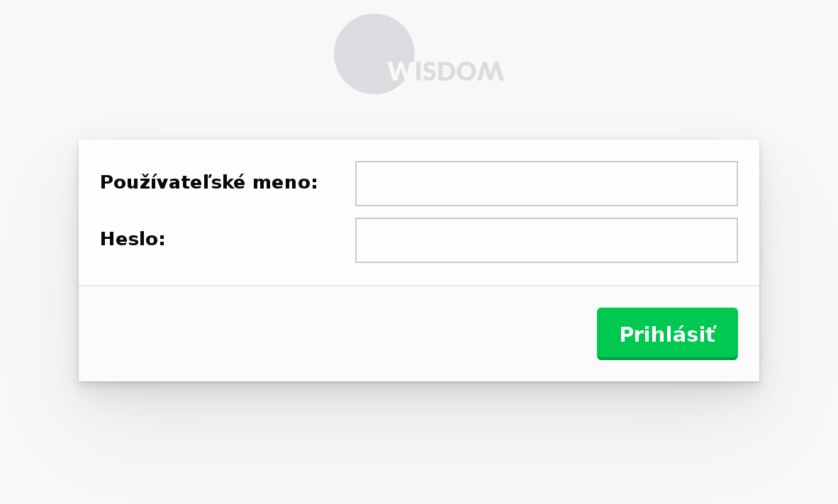Activate the field next to Heslo

[x=546, y=240]
